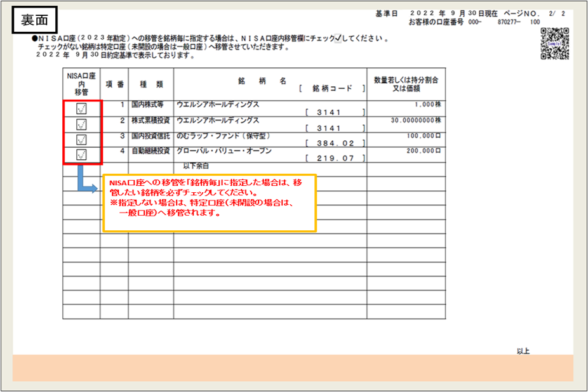This screenshot has width=588, height=392.
Task: Click ウエルシアホールディングス in row 1
Action: point(218,104)
